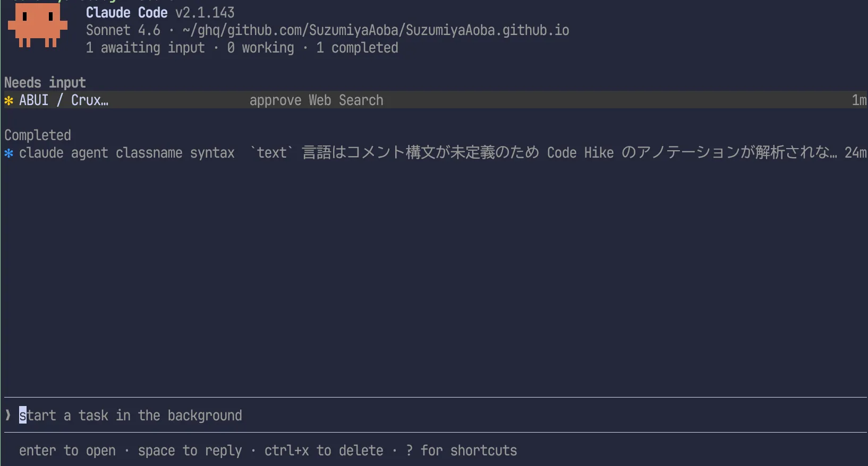Click the "0 working" counter
This screenshot has width=868, height=466.
click(260, 48)
